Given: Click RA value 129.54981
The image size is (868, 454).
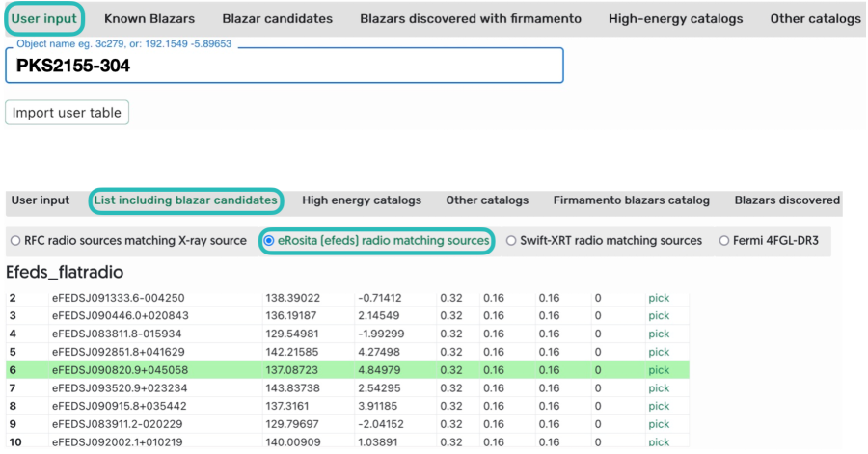Looking at the screenshot, I should click(x=293, y=334).
